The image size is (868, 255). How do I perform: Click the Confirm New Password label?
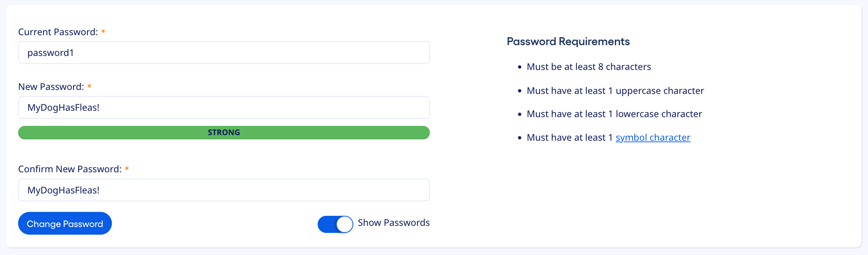(x=69, y=169)
